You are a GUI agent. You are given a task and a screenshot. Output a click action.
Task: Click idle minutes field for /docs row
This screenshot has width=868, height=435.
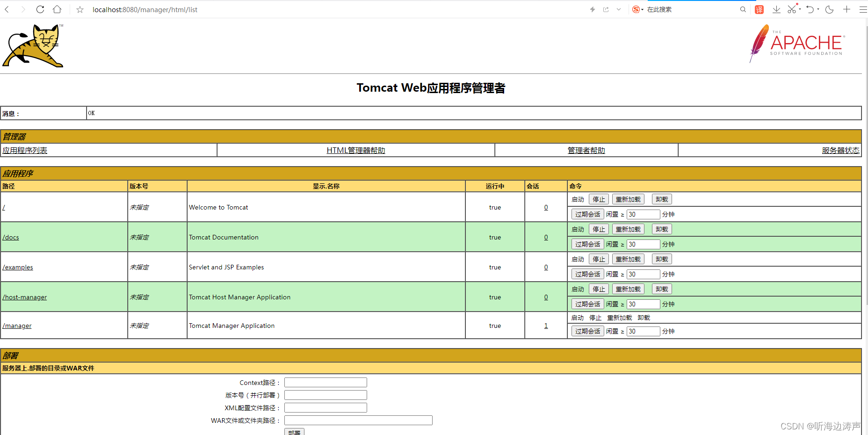pos(644,244)
